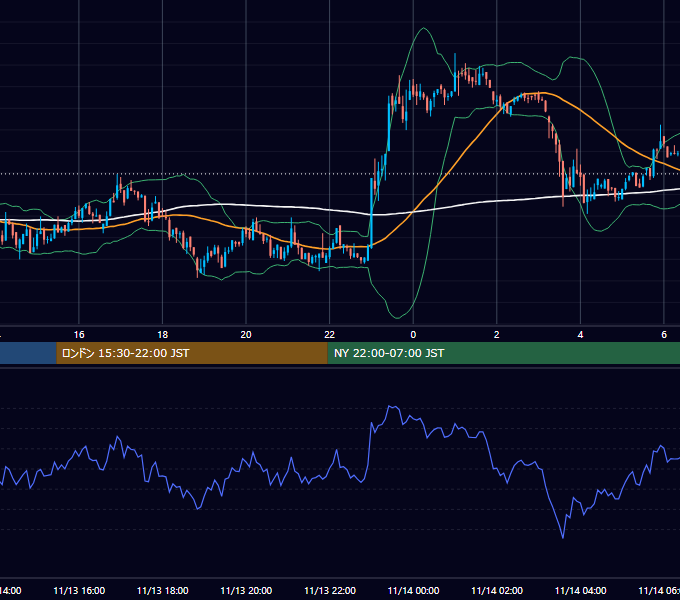The image size is (680, 600).
Task: Click the 11/14 00:00 date label
Action: (413, 590)
